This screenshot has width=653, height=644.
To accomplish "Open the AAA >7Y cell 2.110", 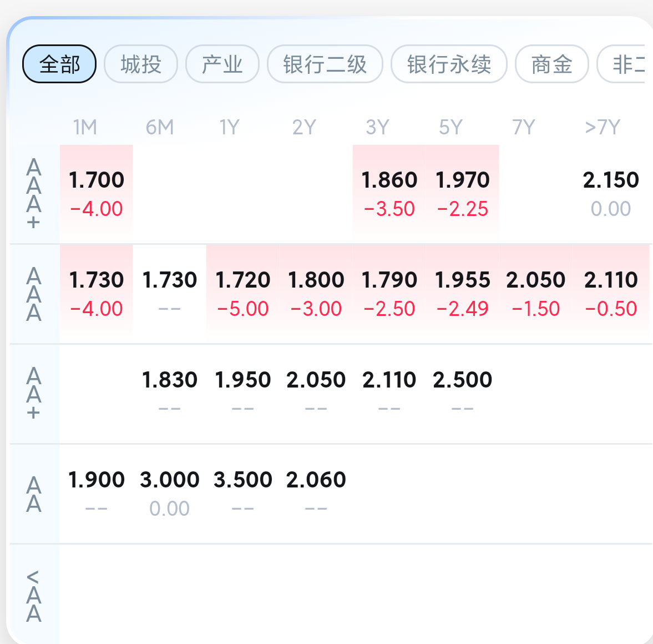I will [x=610, y=294].
